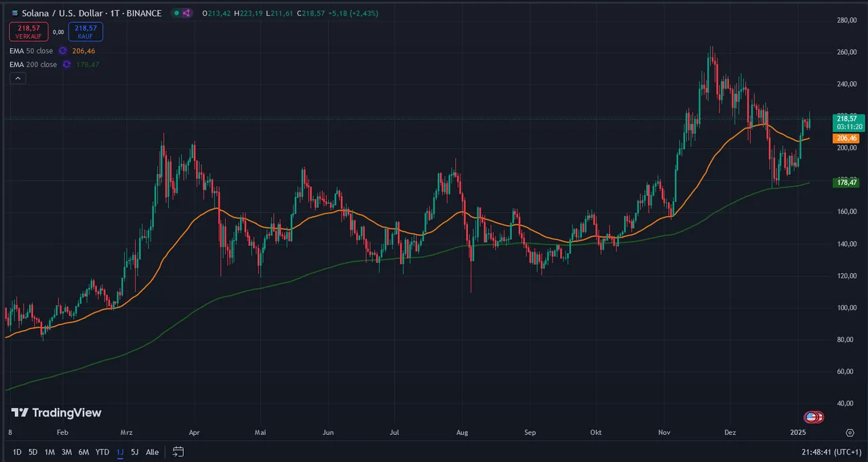Click the high price value H223,19
The width and height of the screenshot is (868, 462).
click(248, 13)
